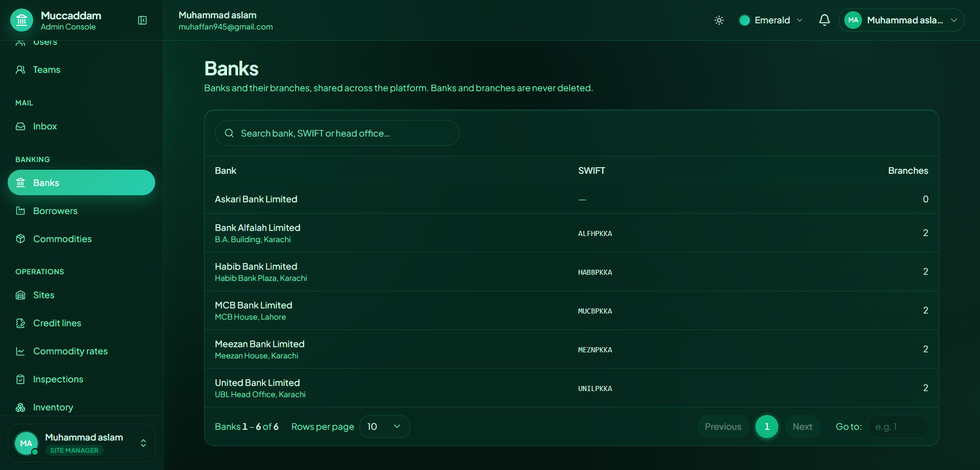The width and height of the screenshot is (980, 470).
Task: Click the Credit lines document icon
Action: pyautogui.click(x=20, y=323)
